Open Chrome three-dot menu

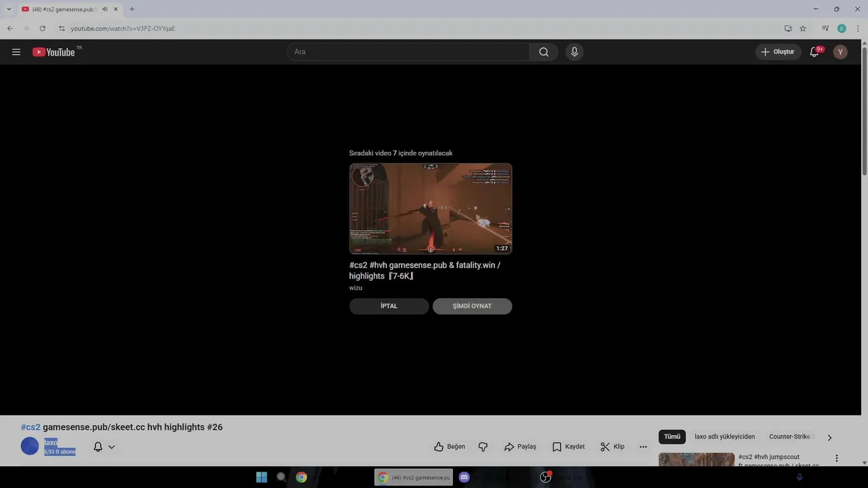pyautogui.click(x=858, y=28)
